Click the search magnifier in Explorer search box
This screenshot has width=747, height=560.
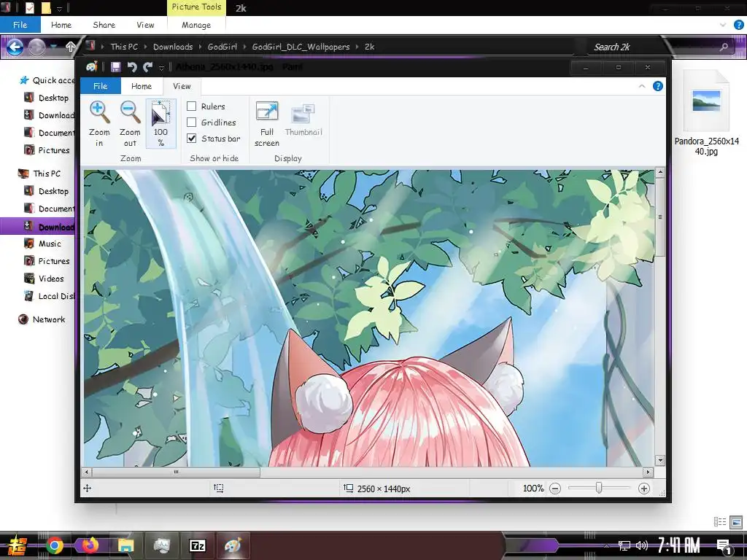pyautogui.click(x=724, y=47)
